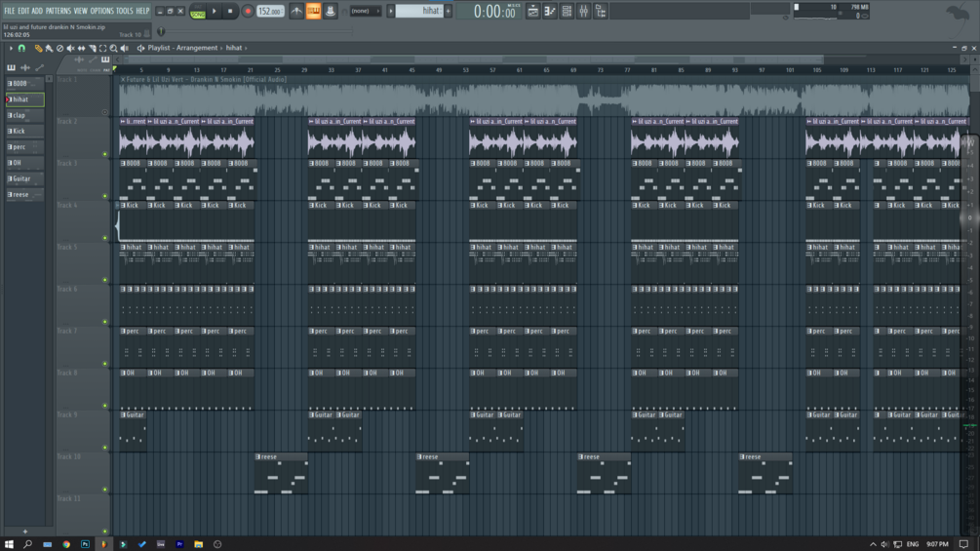Screen dimensions: 980x551
Task: Stop playback with the stop button
Action: pos(230,12)
